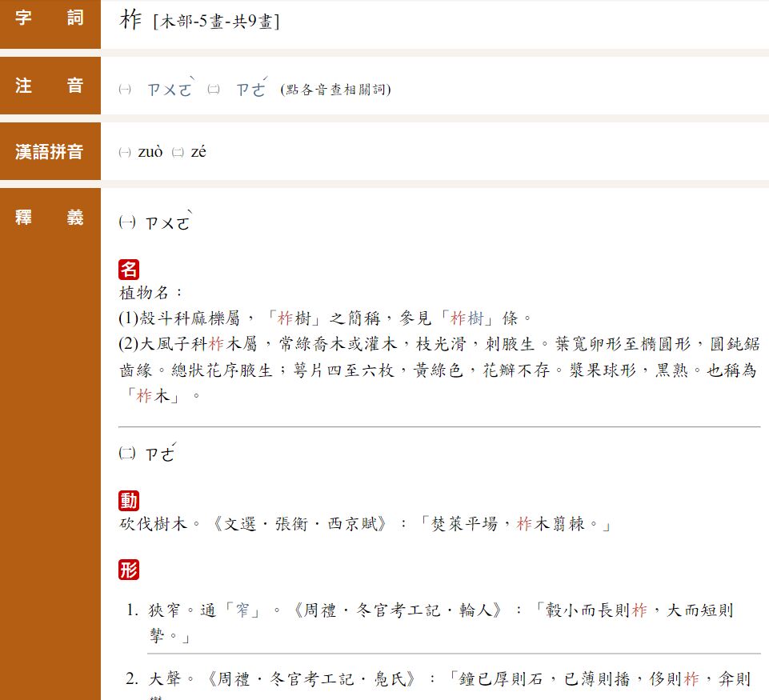Click the pinyin reading zuò

(150, 152)
